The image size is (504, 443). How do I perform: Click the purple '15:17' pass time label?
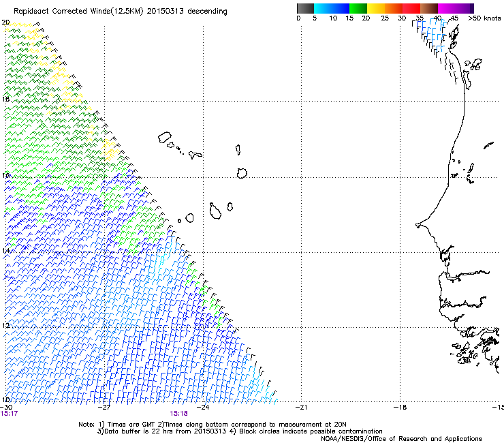pyautogui.click(x=9, y=414)
